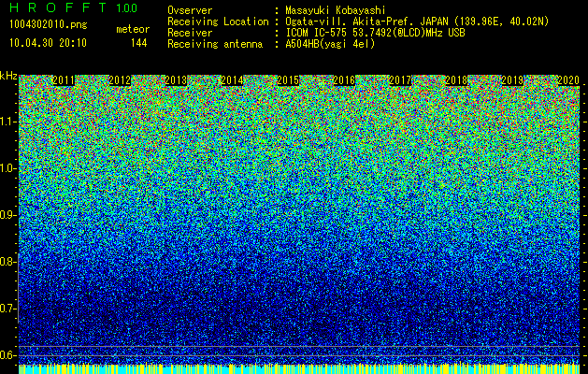Viewport: 588px width, 374px height.
Task: Click the 2015 time marker
Action: pyautogui.click(x=288, y=80)
